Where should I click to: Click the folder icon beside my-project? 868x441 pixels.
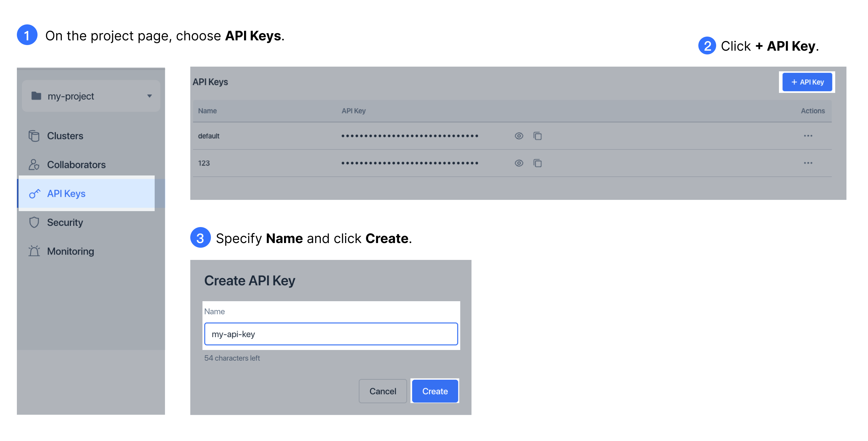pyautogui.click(x=36, y=96)
